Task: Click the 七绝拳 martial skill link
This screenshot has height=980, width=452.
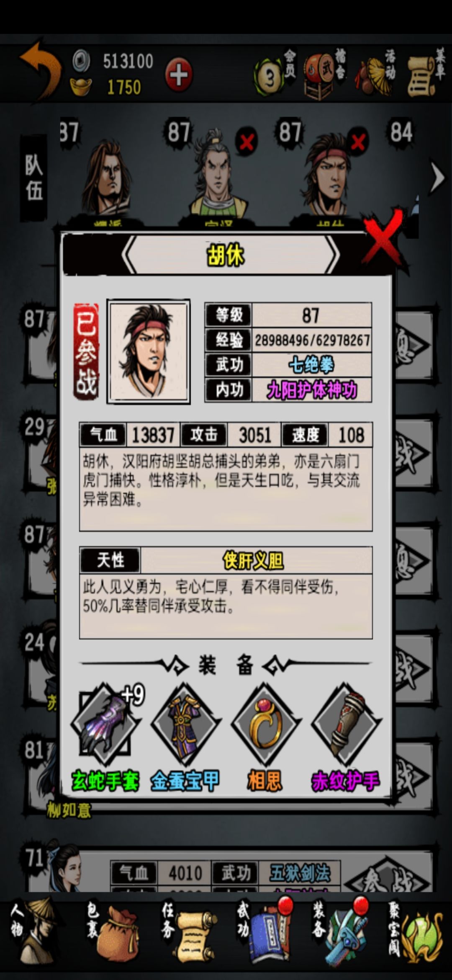Action: tap(311, 365)
